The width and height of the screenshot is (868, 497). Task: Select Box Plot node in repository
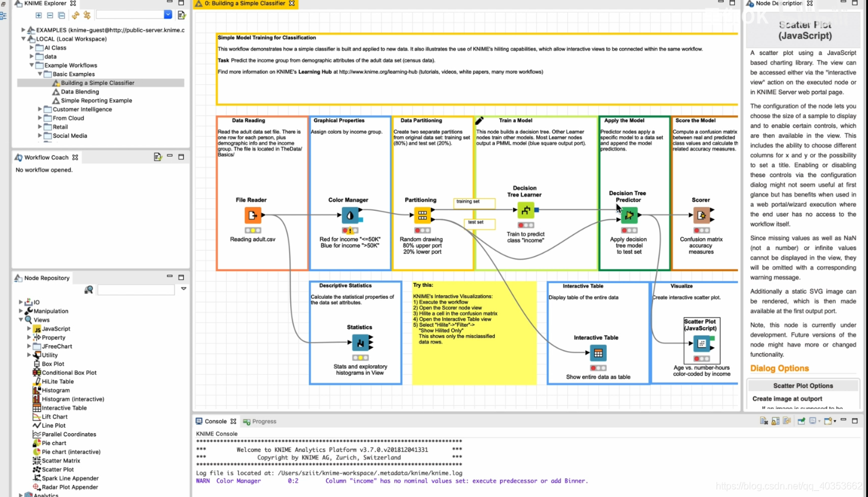53,364
